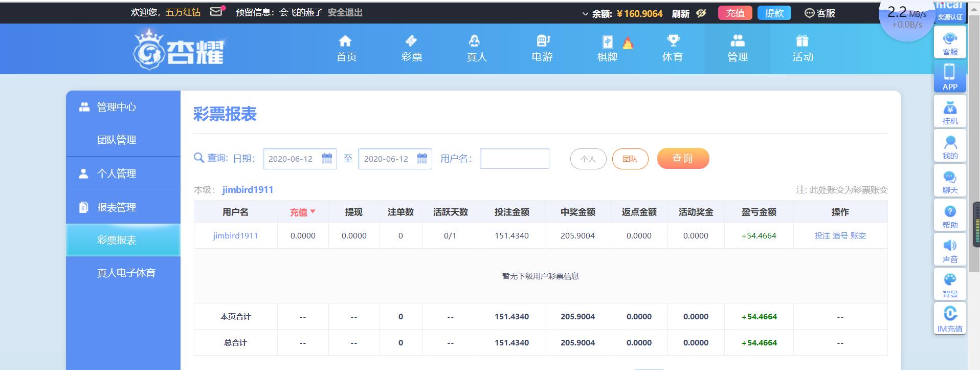The height and width of the screenshot is (370, 980).
Task: Toggle balance visibility eye icon
Action: tap(701, 13)
